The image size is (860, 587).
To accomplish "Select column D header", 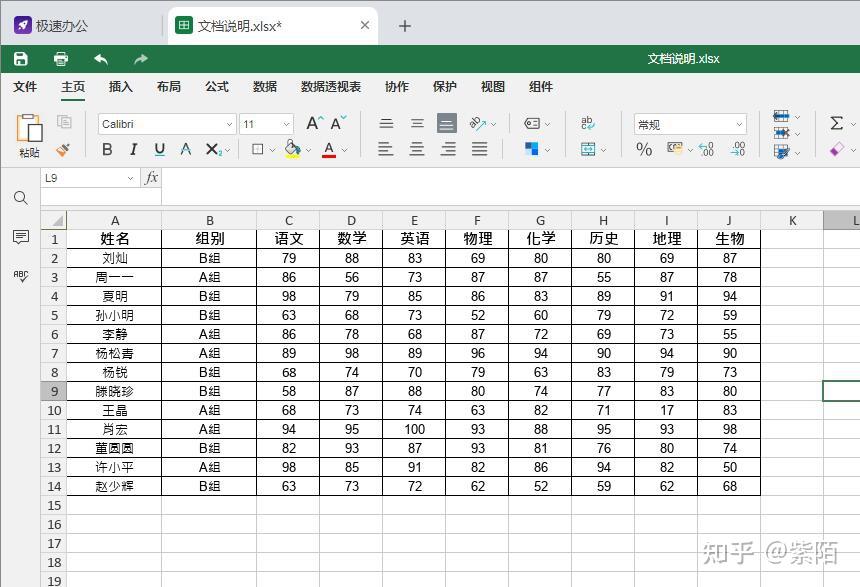I will (x=352, y=221).
